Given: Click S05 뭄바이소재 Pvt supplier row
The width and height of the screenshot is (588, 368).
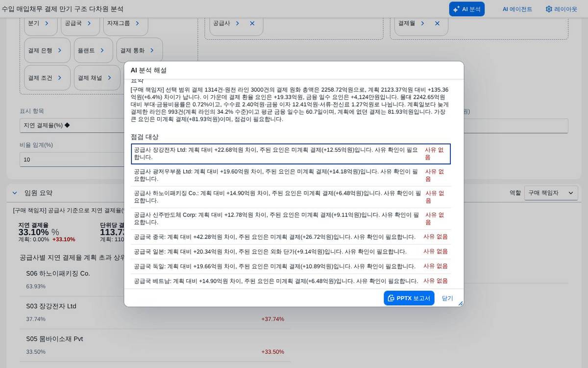Looking at the screenshot, I should point(155,345).
